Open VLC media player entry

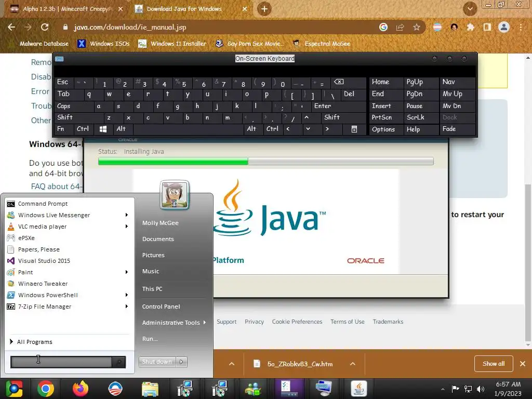click(70, 227)
